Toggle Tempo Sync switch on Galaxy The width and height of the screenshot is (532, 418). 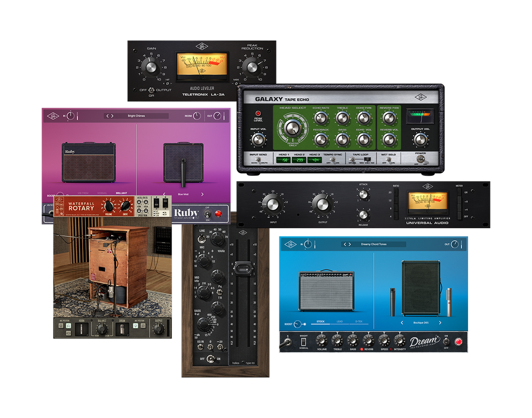coord(333,161)
